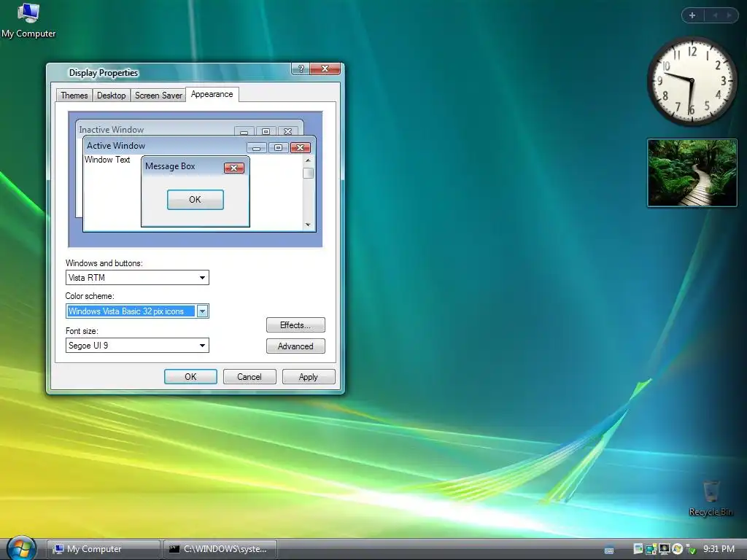Open the Font size dropdown
Screen dimensions: 747x560
point(137,345)
